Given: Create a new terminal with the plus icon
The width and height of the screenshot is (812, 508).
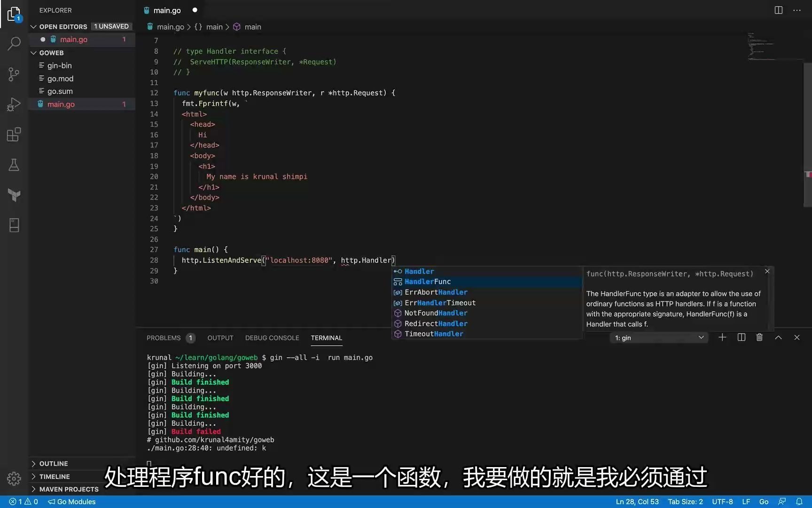Looking at the screenshot, I should pyautogui.click(x=723, y=337).
